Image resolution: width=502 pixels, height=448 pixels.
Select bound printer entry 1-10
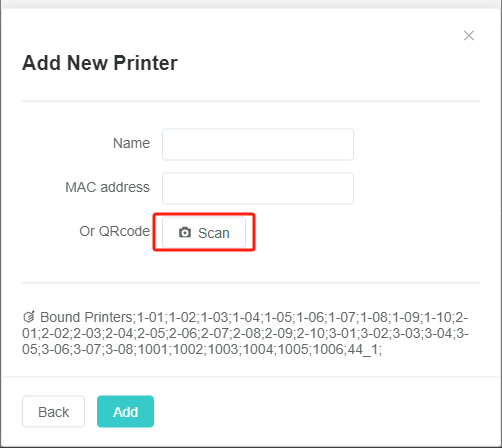click(x=438, y=317)
